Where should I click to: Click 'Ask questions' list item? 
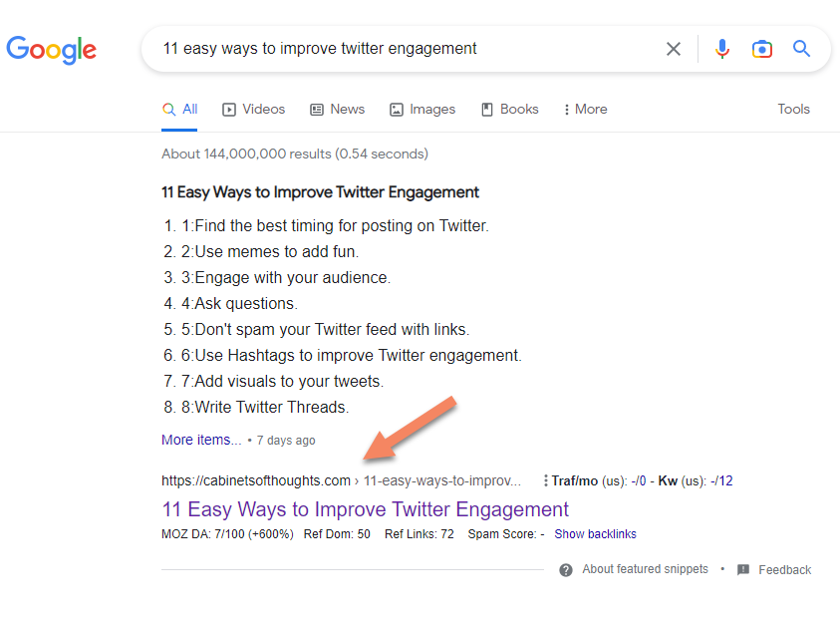pos(239,303)
